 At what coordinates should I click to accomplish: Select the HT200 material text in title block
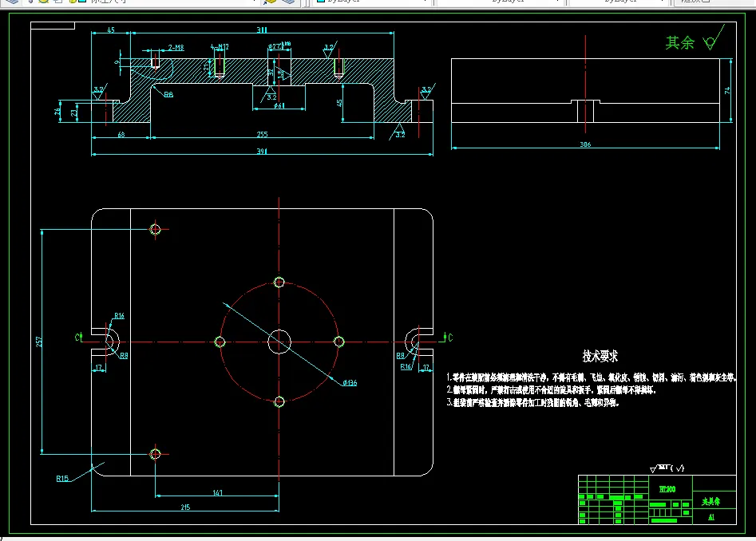(667, 489)
